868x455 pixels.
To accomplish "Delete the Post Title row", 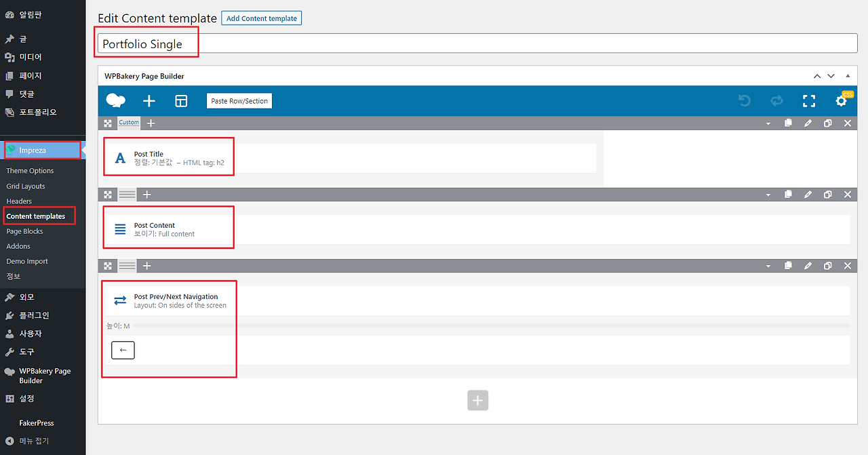I will pyautogui.click(x=848, y=123).
